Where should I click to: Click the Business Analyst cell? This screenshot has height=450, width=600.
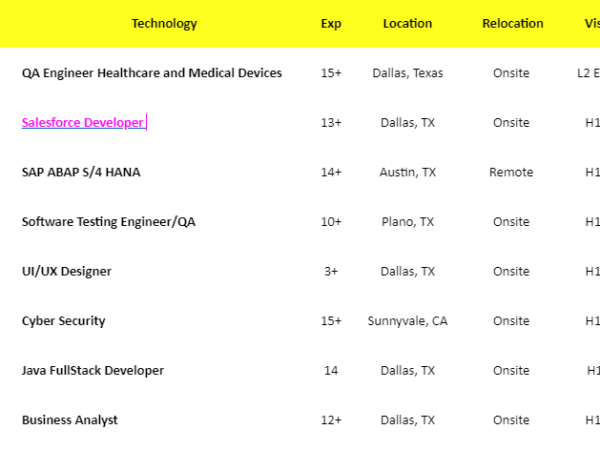point(70,420)
